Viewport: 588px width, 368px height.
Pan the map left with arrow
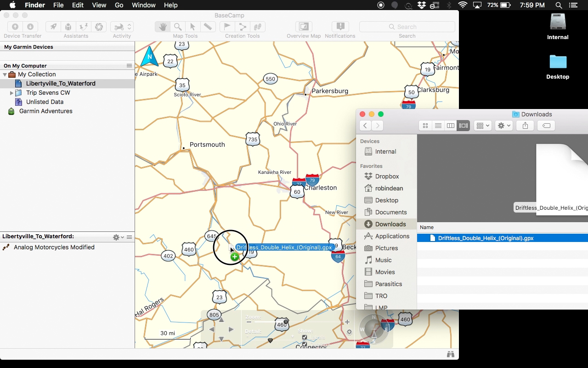[x=212, y=329]
